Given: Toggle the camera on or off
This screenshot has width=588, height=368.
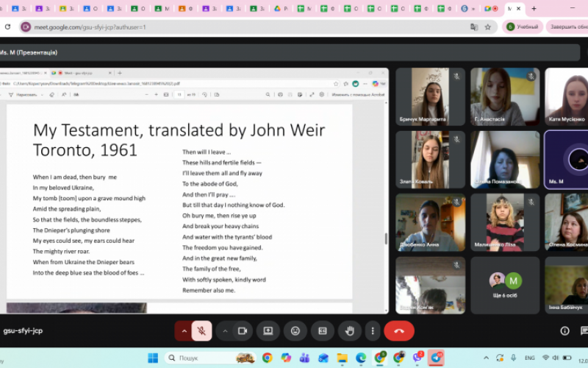Looking at the screenshot, I should pyautogui.click(x=242, y=331).
